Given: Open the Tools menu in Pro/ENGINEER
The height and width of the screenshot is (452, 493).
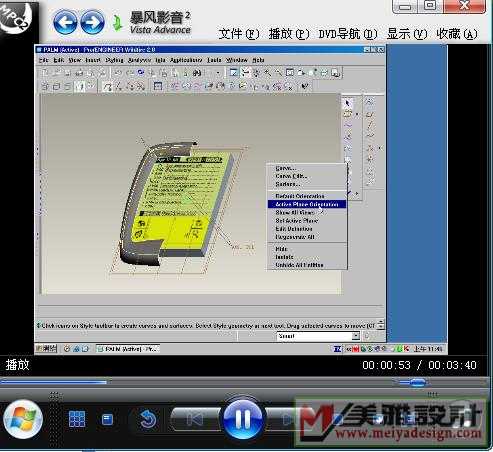Looking at the screenshot, I should click(214, 60).
